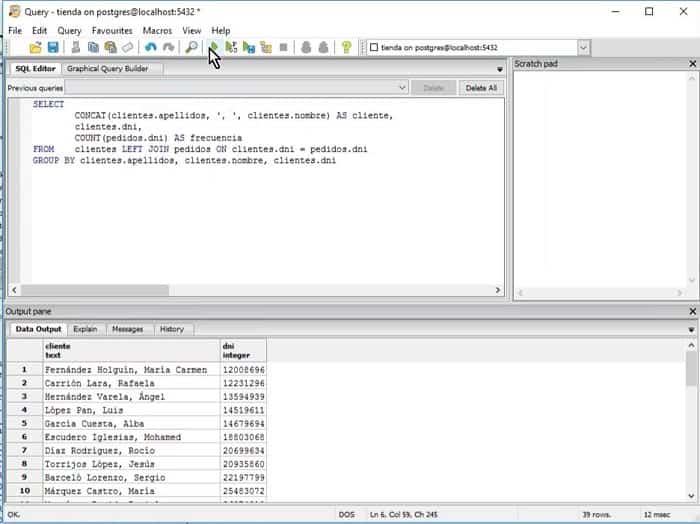Click the Data Output vertical scrollbar

[x=692, y=420]
